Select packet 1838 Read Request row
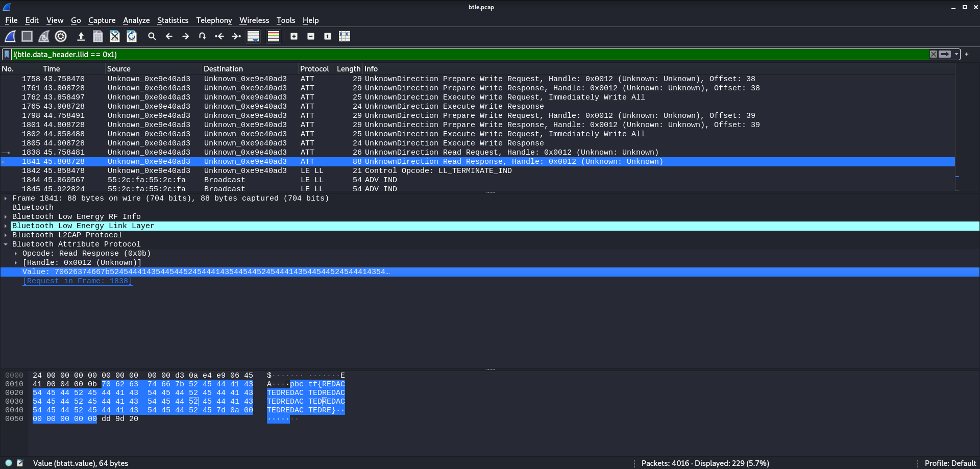The image size is (980, 469). pos(478,153)
